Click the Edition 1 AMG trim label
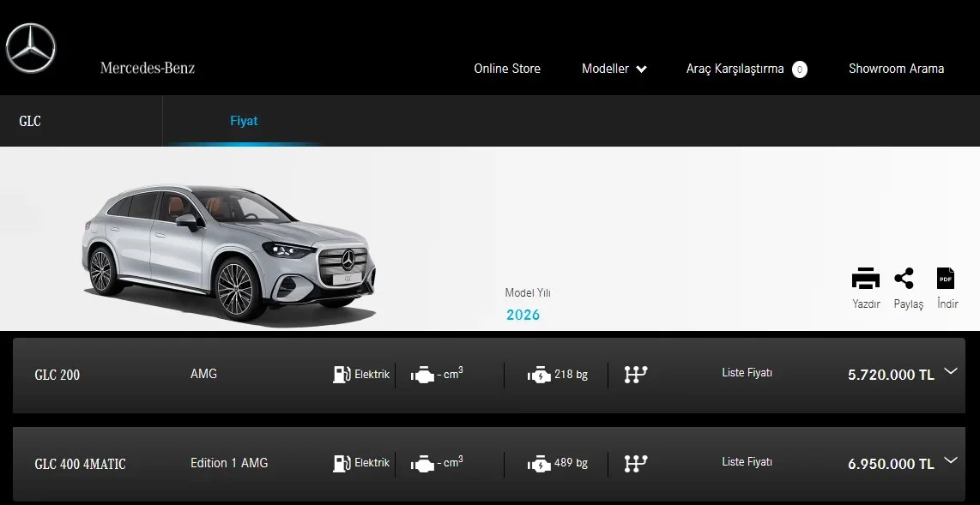Image resolution: width=980 pixels, height=505 pixels. point(229,462)
